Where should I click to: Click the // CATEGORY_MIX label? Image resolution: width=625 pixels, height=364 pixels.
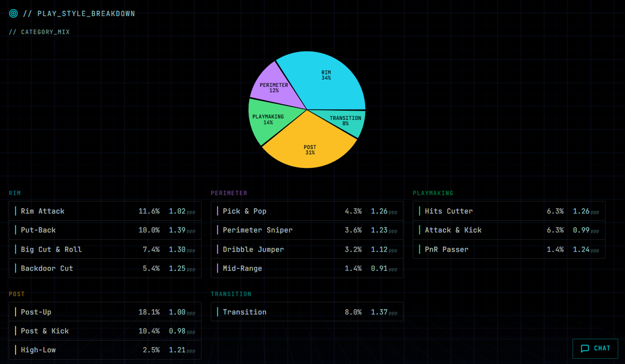[x=39, y=32]
